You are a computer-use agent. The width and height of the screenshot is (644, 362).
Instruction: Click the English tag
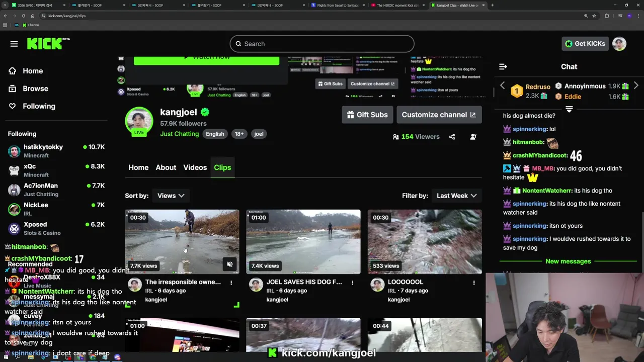215,134
